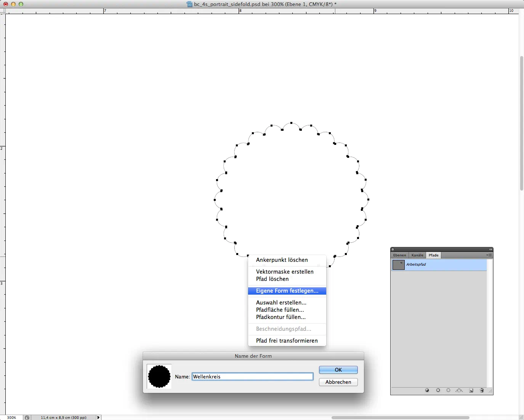
Task: Choose 'Pfad frei transformieren' option
Action: (x=287, y=341)
